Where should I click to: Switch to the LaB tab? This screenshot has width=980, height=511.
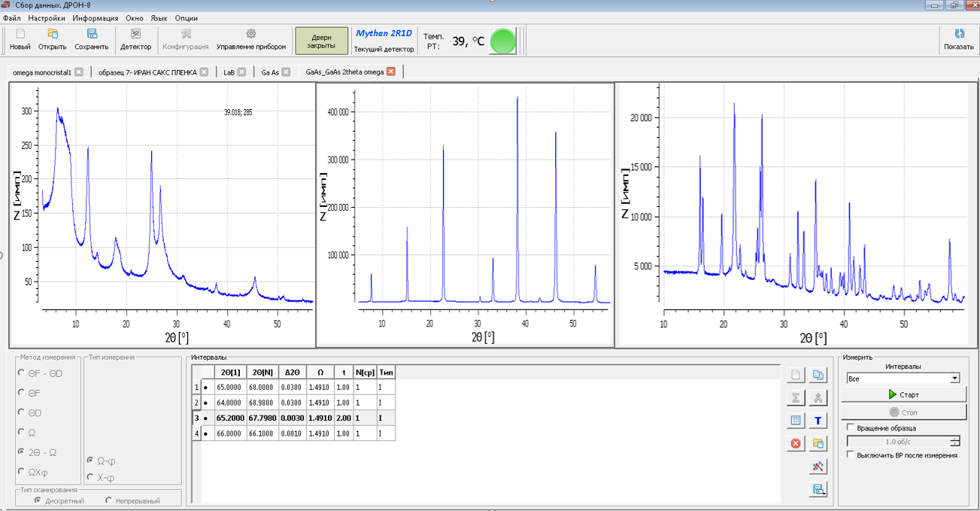pyautogui.click(x=229, y=72)
